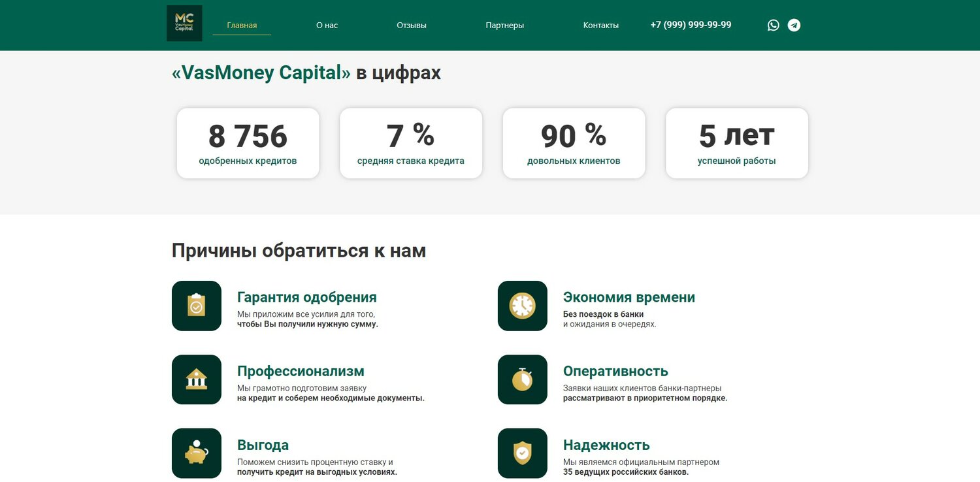Open the Отзывы menu item

click(x=412, y=25)
